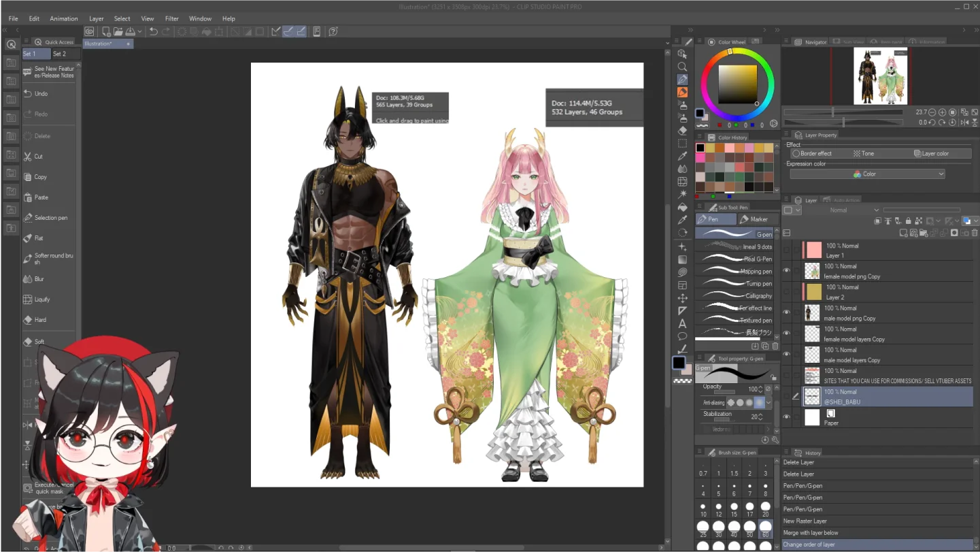
Task: Select the Decoration sparkle tool
Action: pos(682,246)
